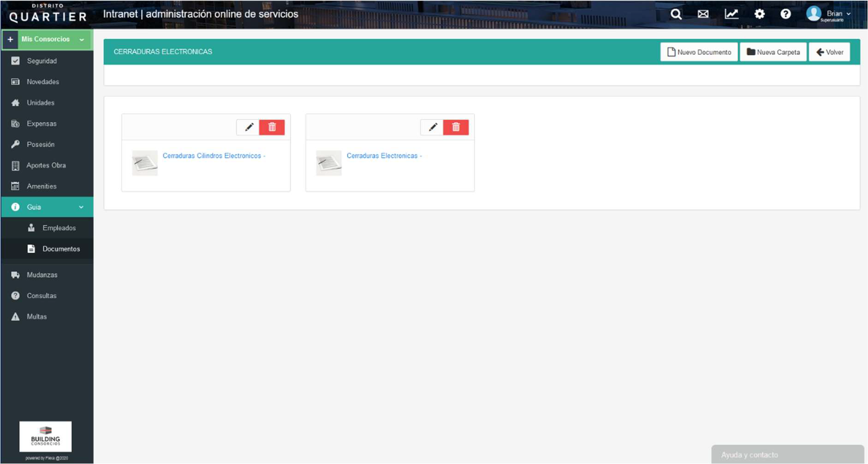This screenshot has width=868, height=464.
Task: Add a consorcio with the plus icon
Action: 10,39
